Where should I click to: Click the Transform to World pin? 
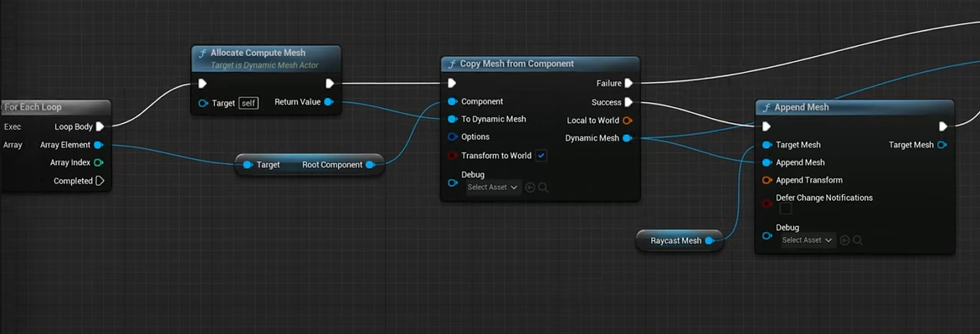[x=453, y=156]
